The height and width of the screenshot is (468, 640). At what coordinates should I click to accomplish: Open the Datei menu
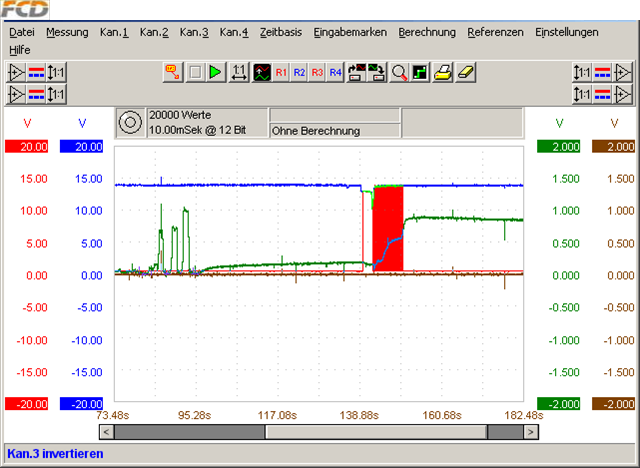22,32
